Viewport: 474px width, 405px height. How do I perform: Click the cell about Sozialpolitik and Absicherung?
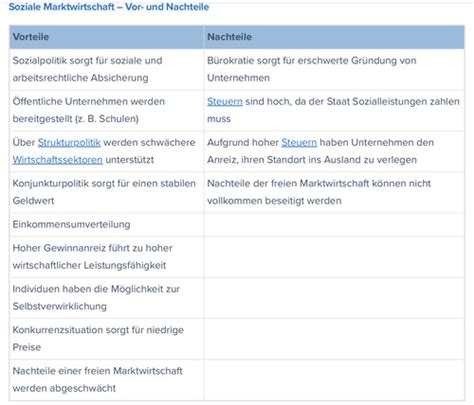pyautogui.click(x=107, y=69)
